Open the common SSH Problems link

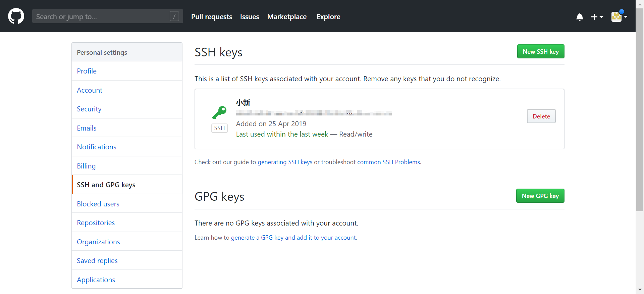coord(388,162)
